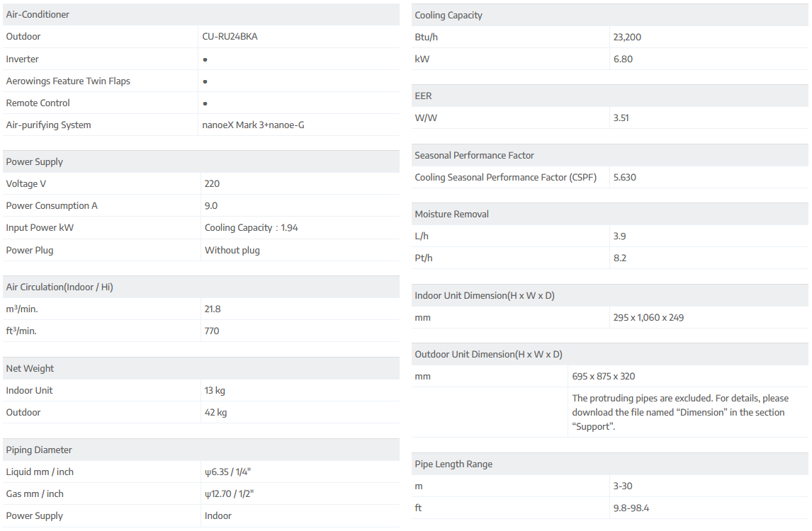This screenshot has height=531, width=812.
Task: Click the Cooling Capacity section header
Action: point(449,16)
